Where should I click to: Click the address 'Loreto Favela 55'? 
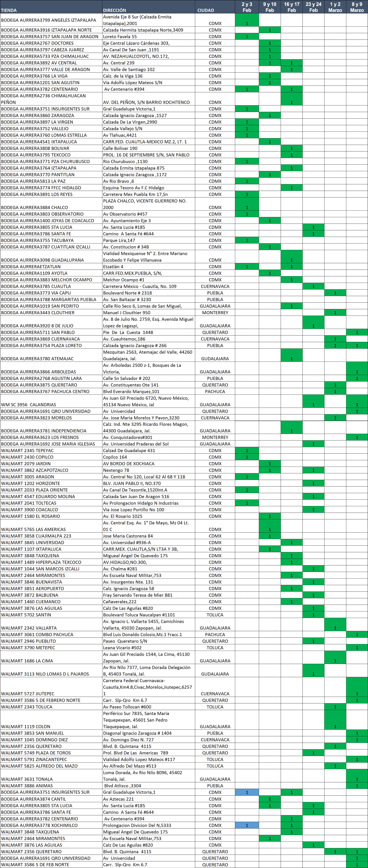(120, 36)
